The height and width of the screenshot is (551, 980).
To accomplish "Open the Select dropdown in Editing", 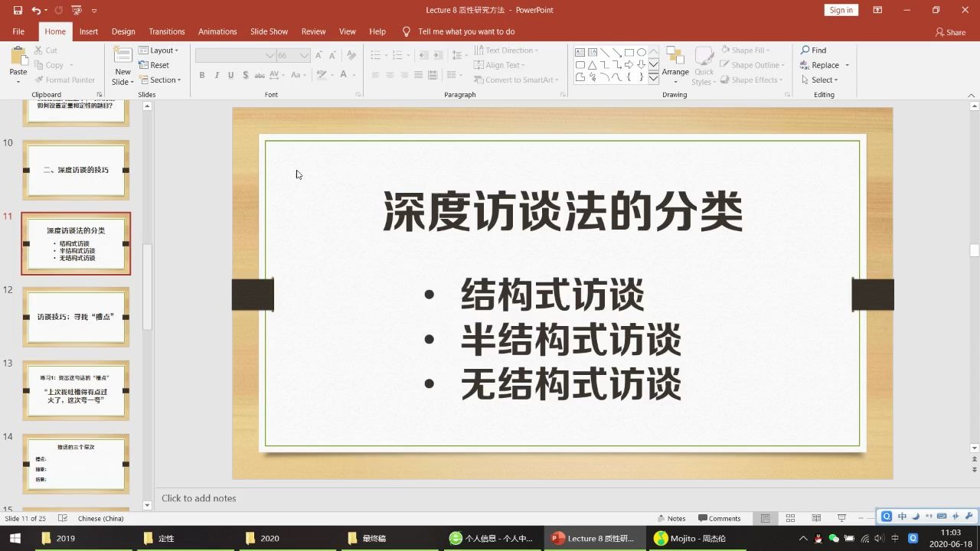I will 820,80.
